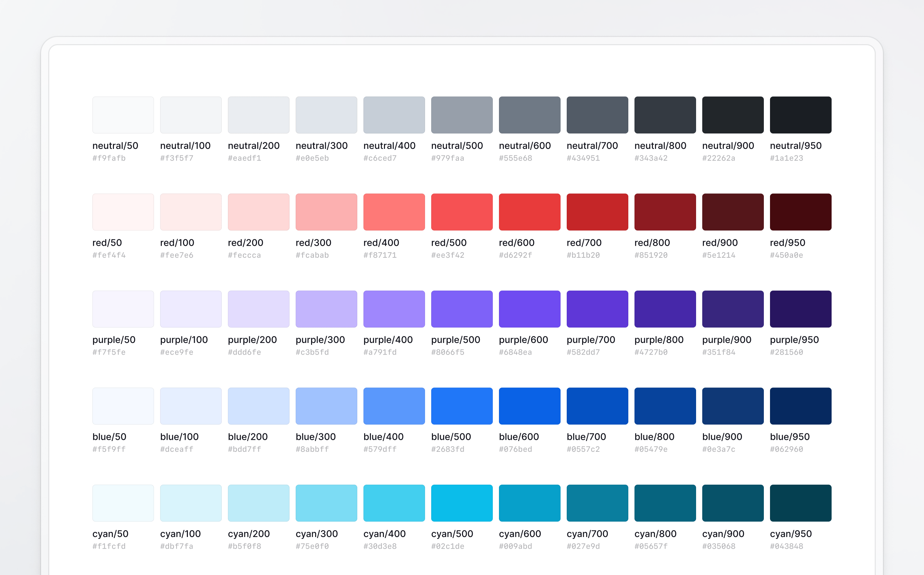Select the purple/100 color swatch

(190, 309)
